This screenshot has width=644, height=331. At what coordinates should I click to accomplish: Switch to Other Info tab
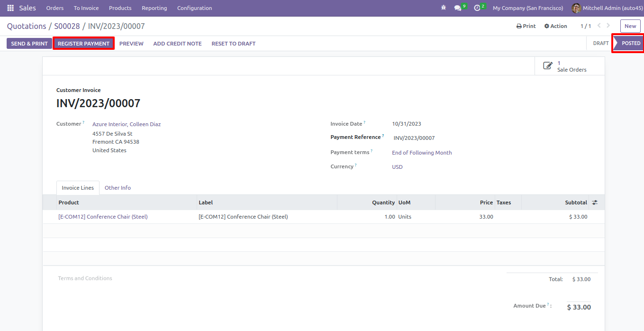pyautogui.click(x=118, y=188)
